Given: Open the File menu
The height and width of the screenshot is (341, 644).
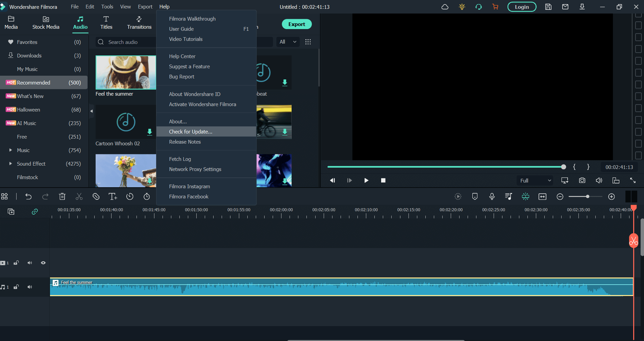Looking at the screenshot, I should pos(75,7).
